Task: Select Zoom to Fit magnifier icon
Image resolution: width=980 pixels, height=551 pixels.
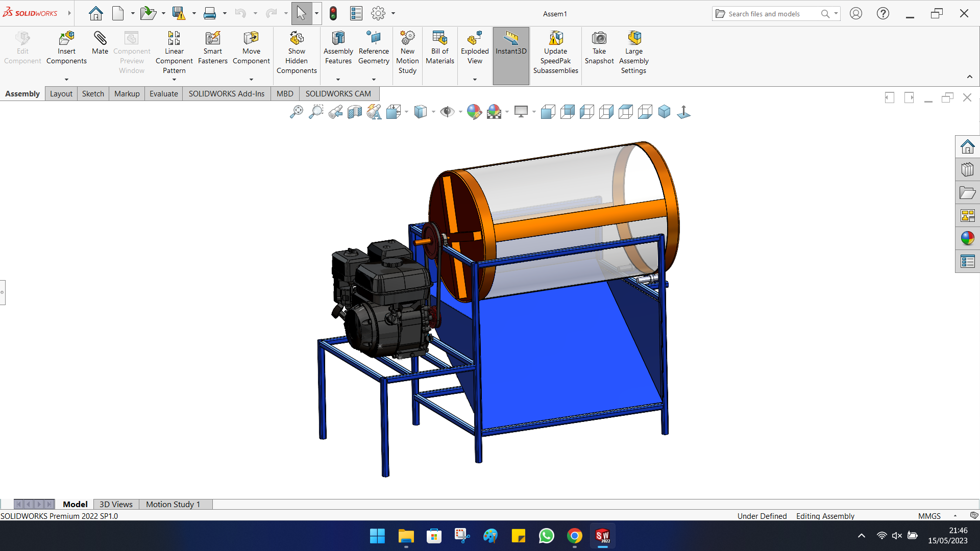Action: (x=296, y=112)
